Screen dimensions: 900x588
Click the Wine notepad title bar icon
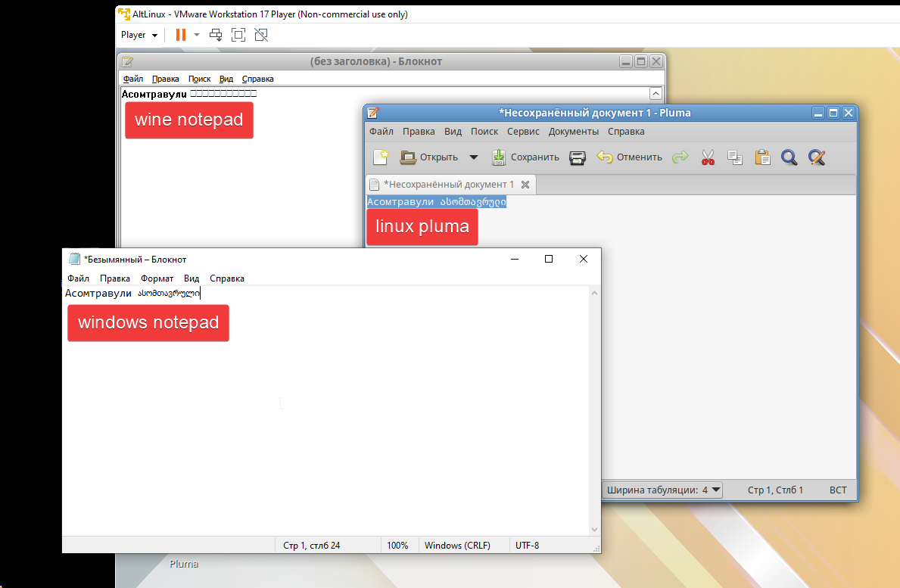127,61
